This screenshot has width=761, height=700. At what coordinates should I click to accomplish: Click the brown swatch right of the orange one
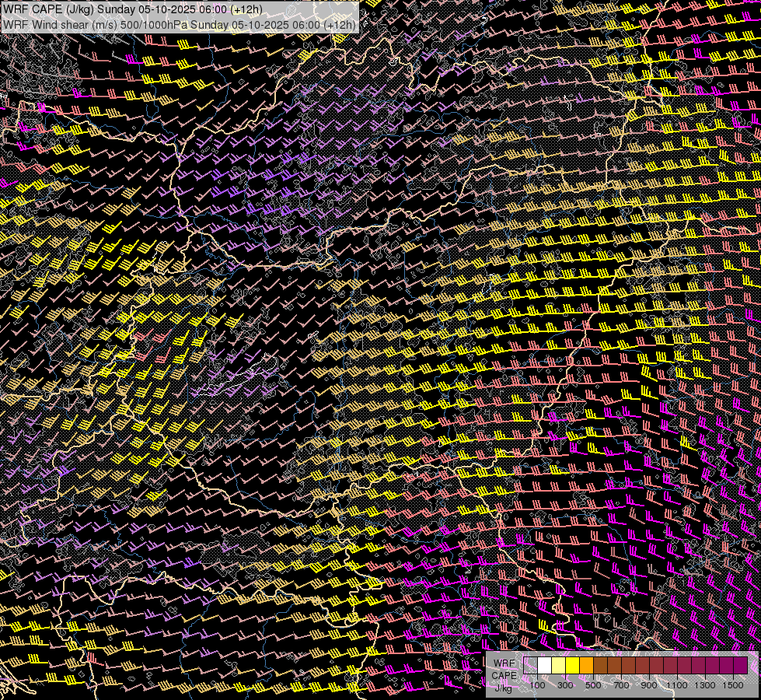pos(600,666)
